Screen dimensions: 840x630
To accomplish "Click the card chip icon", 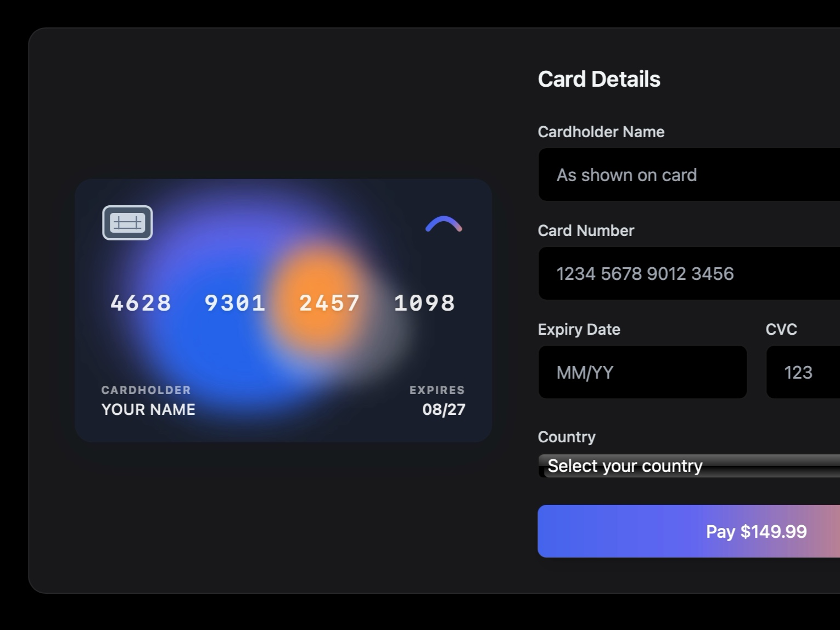I will [127, 222].
